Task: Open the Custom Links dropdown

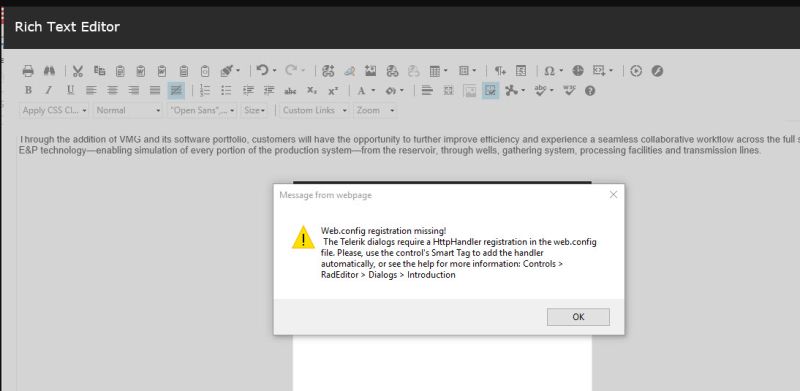Action: click(x=314, y=110)
